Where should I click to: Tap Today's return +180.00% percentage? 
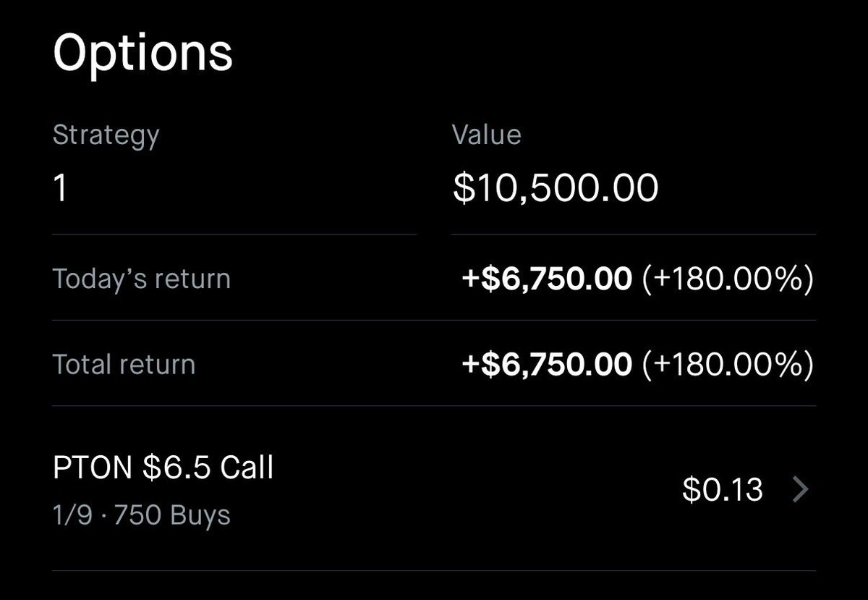pyautogui.click(x=728, y=279)
